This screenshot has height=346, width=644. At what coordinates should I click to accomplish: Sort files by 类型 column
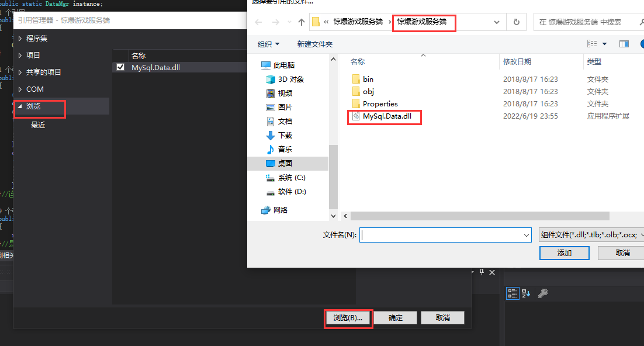coord(594,61)
